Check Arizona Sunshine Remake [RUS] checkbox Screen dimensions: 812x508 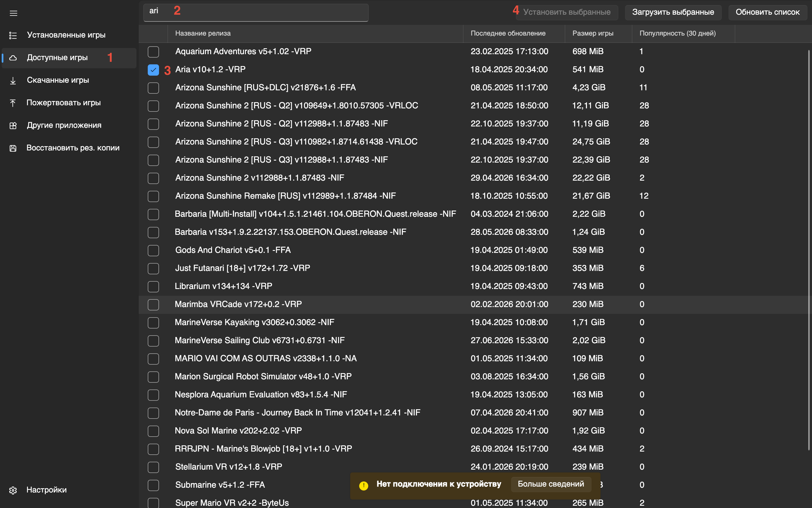tap(153, 196)
